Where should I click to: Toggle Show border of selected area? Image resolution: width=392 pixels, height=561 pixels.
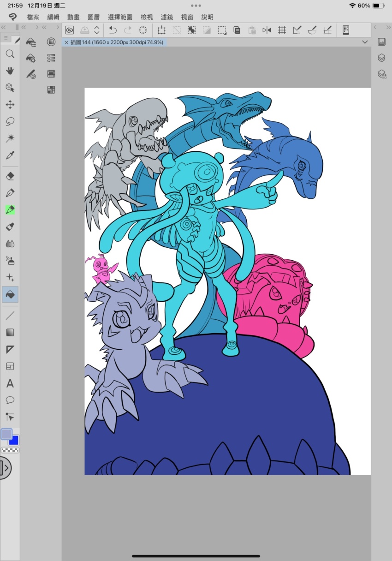click(222, 30)
